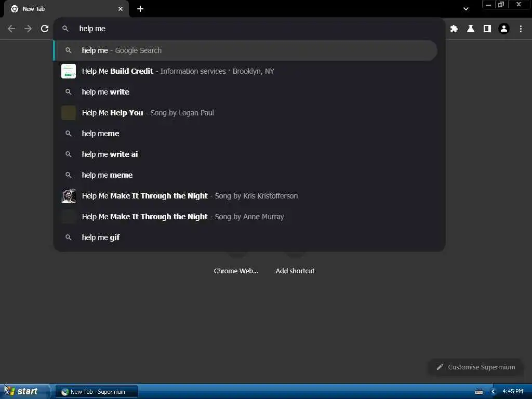
Task: Choose the 'help me meme' suggestion
Action: (x=246, y=175)
